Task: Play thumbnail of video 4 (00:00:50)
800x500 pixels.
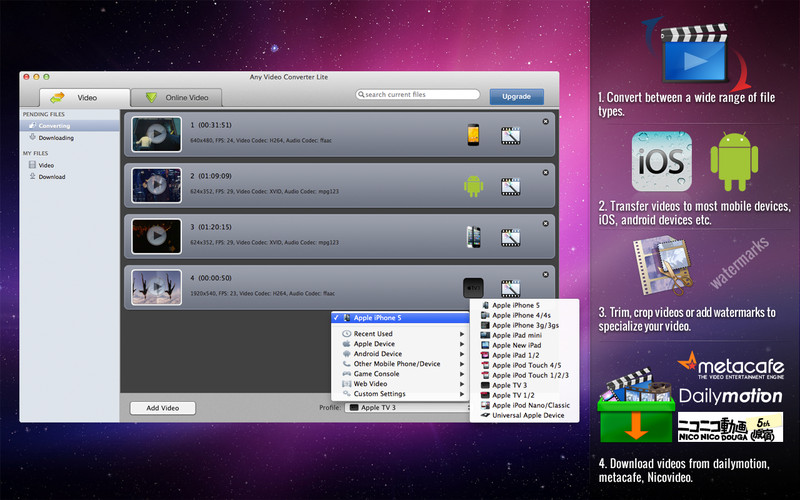Action: click(156, 287)
